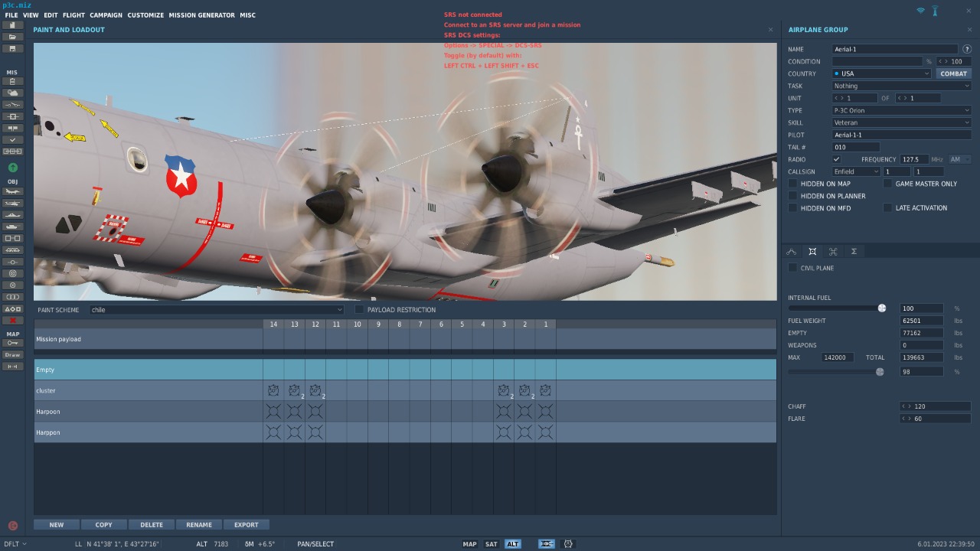The image size is (980, 551).
Task: Click the Rename payload button
Action: pos(199,525)
